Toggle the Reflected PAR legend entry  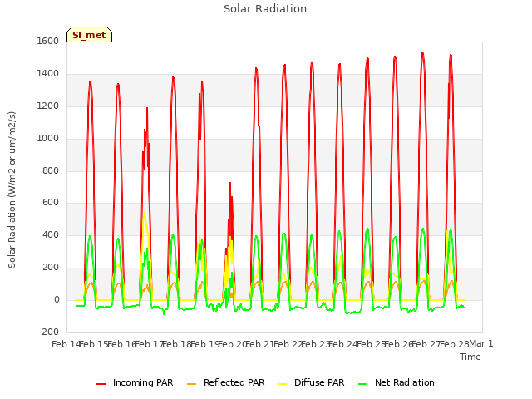point(225,382)
